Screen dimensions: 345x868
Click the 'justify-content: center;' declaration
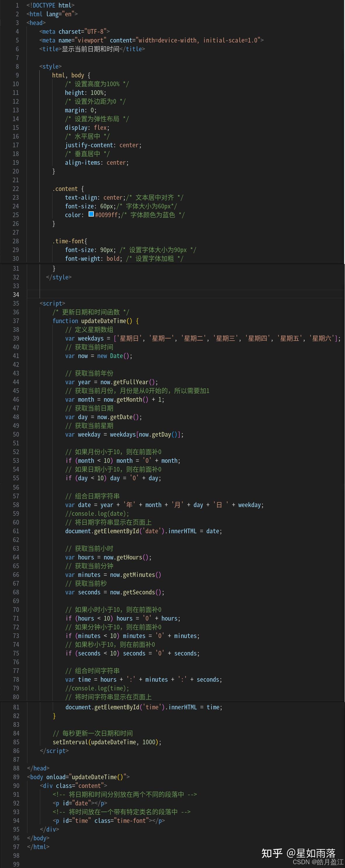click(103, 146)
